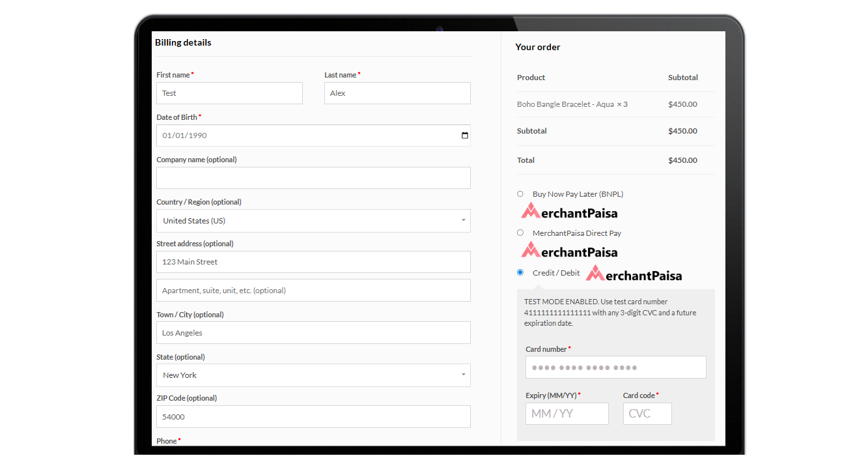Expand the State dropdown showing New York
The height and width of the screenshot is (458, 868).
[x=313, y=375]
